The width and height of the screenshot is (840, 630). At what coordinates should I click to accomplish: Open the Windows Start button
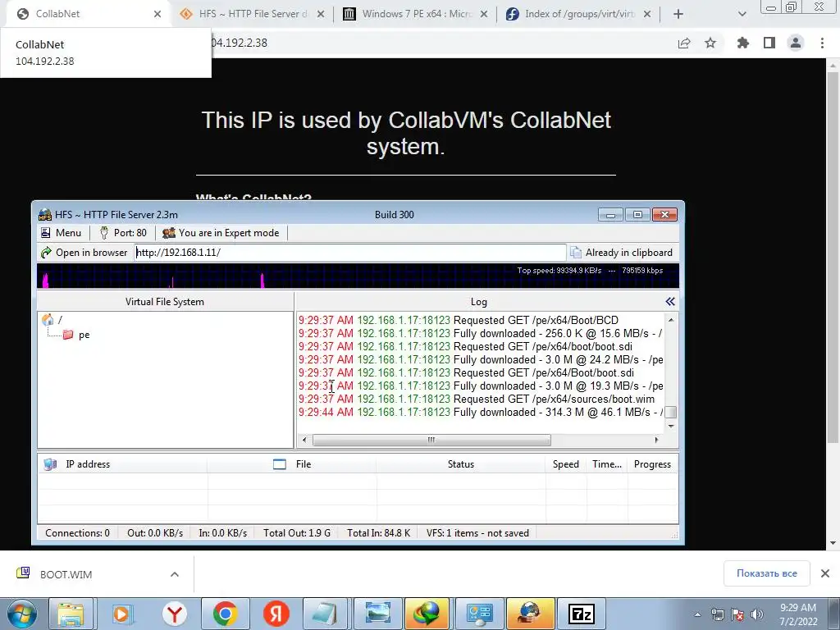22,614
